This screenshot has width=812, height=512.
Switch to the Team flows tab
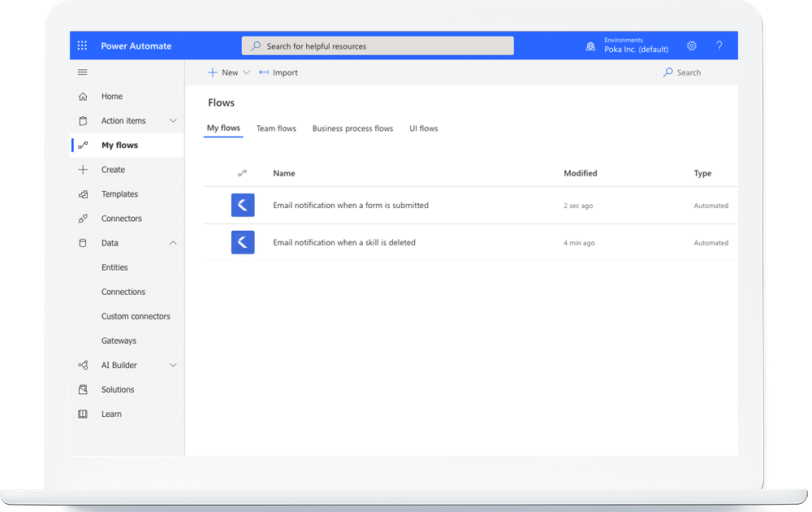click(276, 128)
